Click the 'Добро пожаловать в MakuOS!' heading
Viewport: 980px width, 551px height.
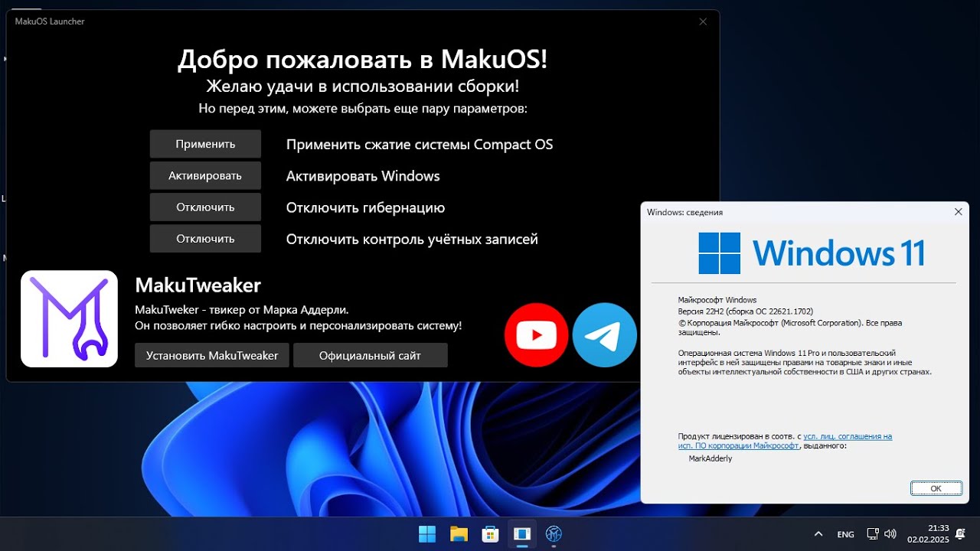pyautogui.click(x=363, y=58)
